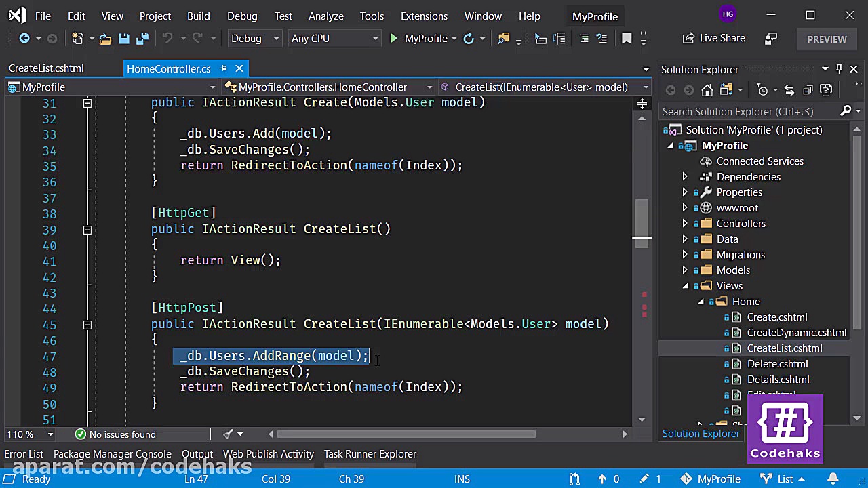Screen dimensions: 868x488
Task: Click the Navigate Backward arrow icon
Action: point(24,39)
